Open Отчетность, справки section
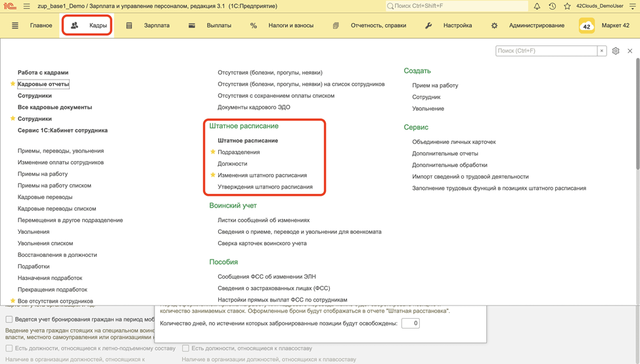 pyautogui.click(x=378, y=26)
